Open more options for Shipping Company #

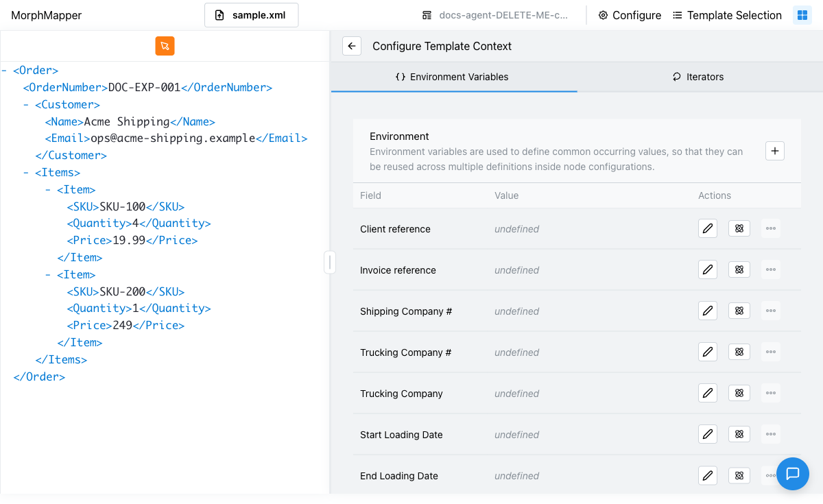(x=771, y=311)
